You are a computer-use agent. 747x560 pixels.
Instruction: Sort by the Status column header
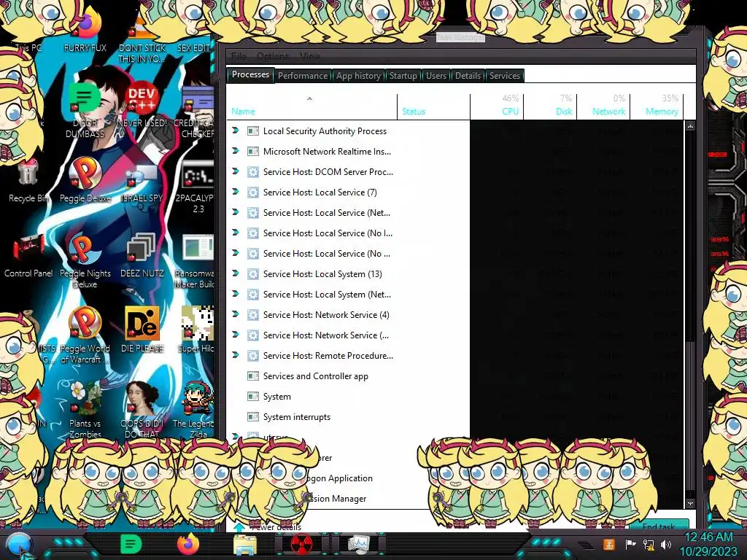click(x=433, y=107)
